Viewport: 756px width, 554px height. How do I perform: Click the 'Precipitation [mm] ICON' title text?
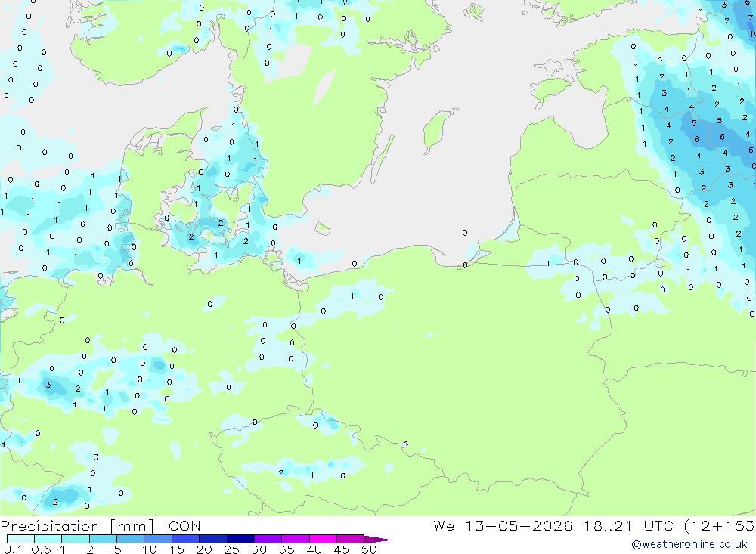pos(101,525)
